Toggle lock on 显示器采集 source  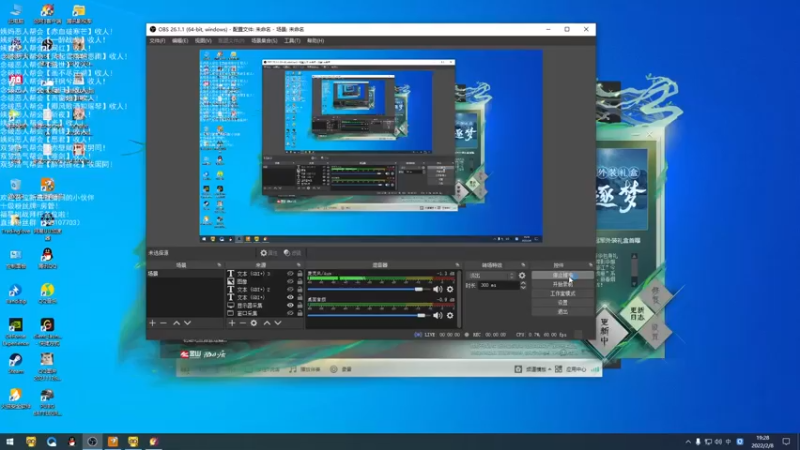tap(300, 306)
